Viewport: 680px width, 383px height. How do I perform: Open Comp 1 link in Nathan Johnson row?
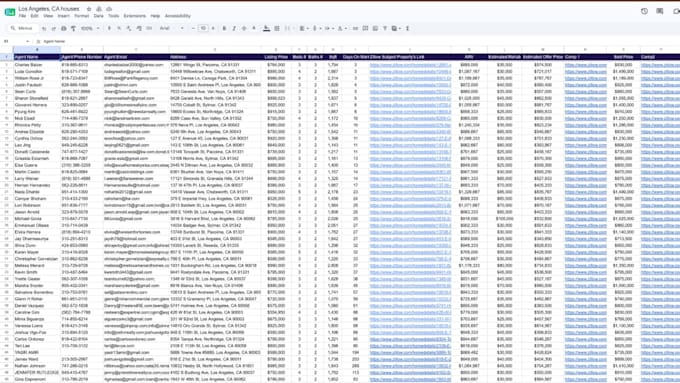(x=585, y=366)
